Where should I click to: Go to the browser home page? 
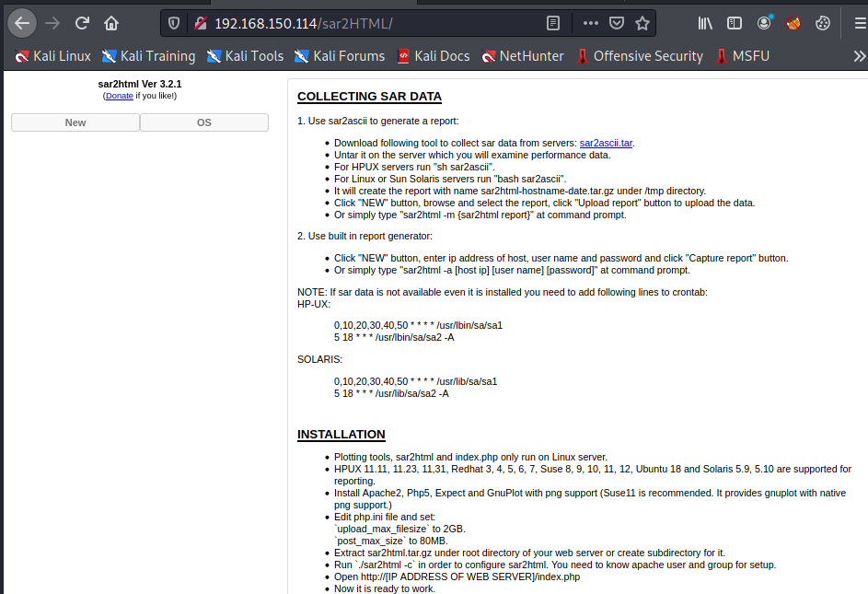click(x=111, y=23)
